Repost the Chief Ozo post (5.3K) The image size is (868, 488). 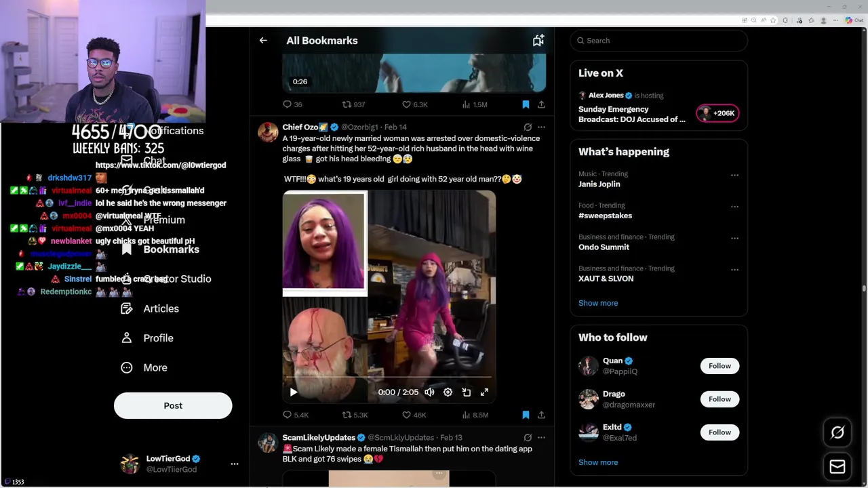[355, 415]
